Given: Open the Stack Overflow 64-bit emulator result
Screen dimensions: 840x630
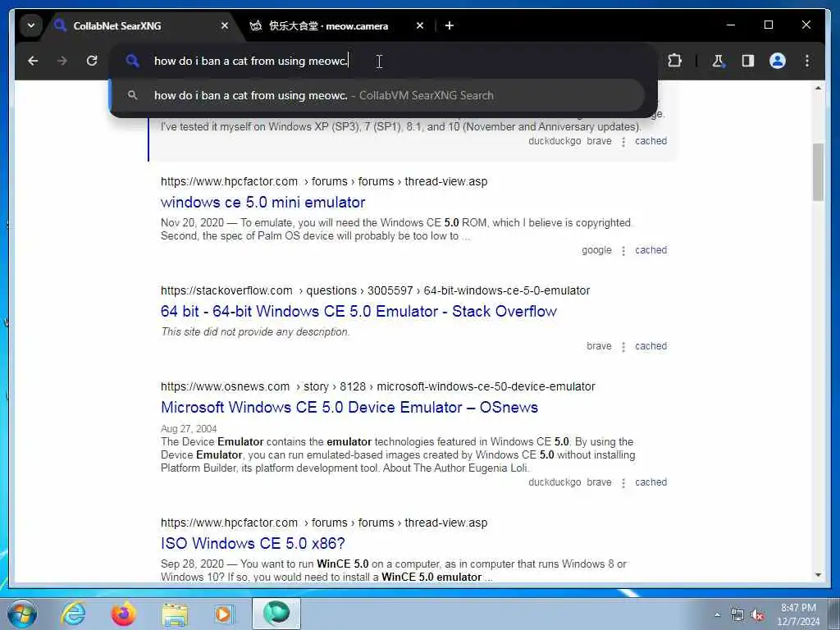Looking at the screenshot, I should [x=359, y=311].
